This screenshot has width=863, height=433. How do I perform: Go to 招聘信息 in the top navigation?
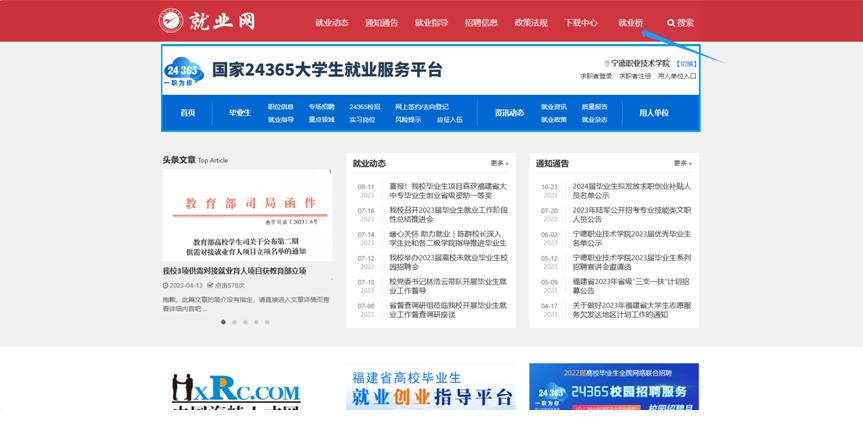pyautogui.click(x=481, y=23)
